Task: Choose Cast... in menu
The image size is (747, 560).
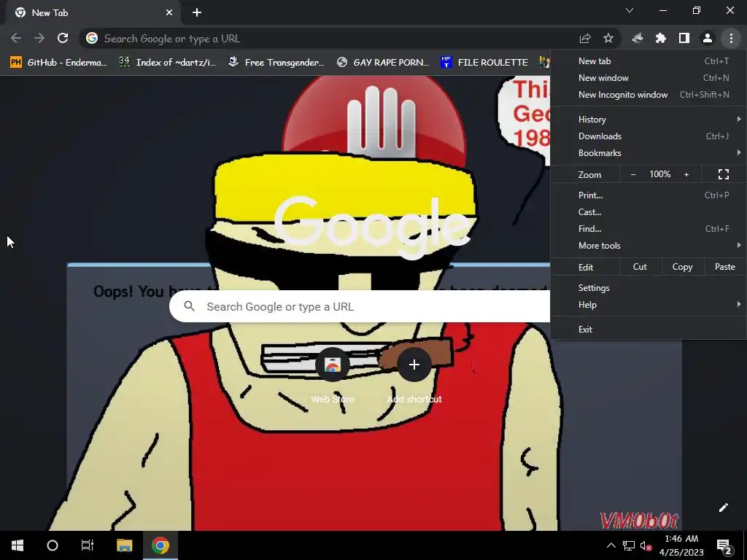Action: tap(649, 212)
